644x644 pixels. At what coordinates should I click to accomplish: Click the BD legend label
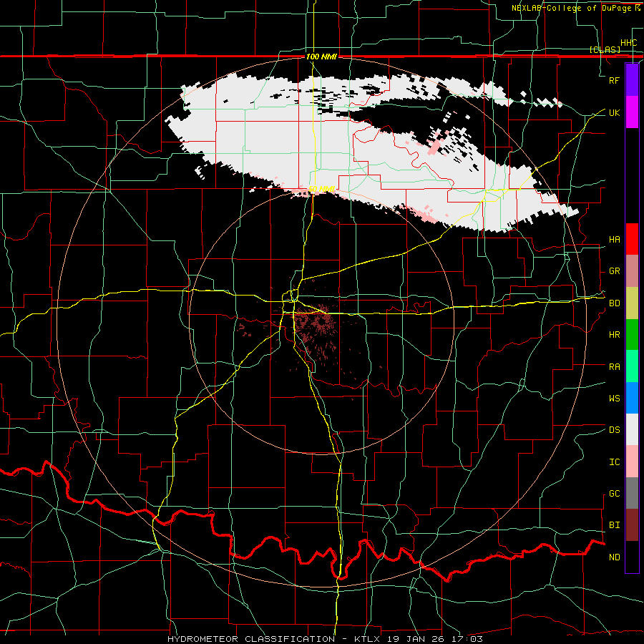(615, 303)
